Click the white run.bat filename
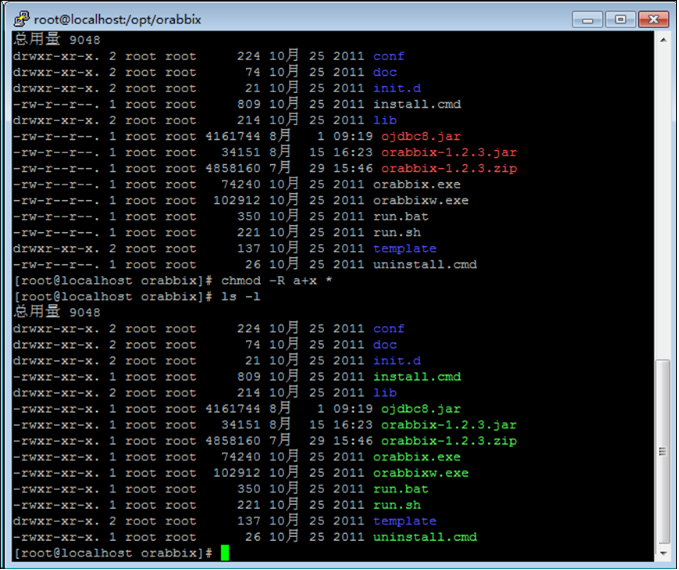Screen dimensions: 679x570 click(x=401, y=217)
